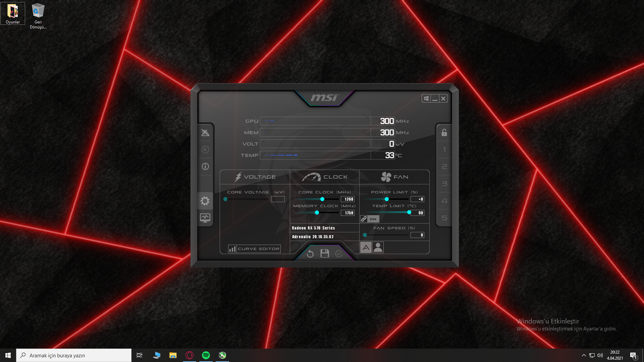Switch to user-defined fan control
The width and height of the screenshot is (644, 362).
(378, 247)
